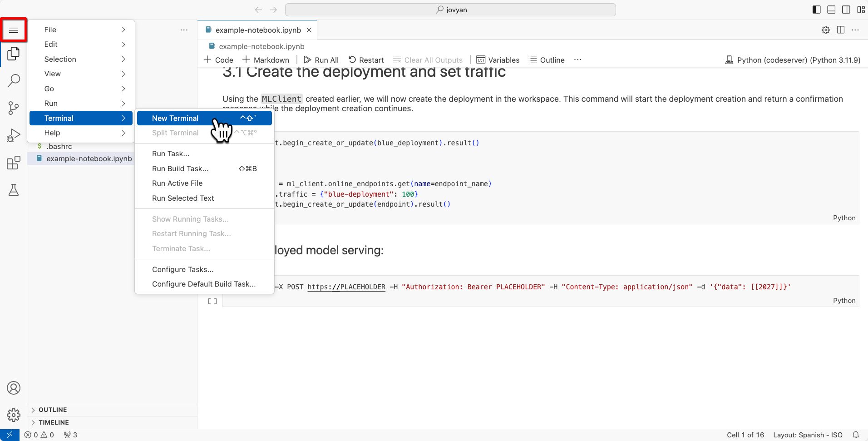Viewport: 868px width, 441px height.
Task: Open the Extensions view
Action: pos(14,163)
